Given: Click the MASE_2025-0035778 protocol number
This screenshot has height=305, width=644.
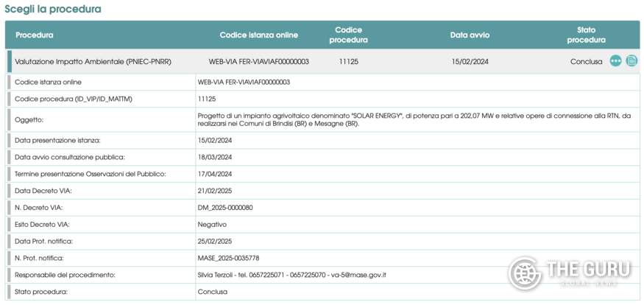Looking at the screenshot, I should [x=228, y=258].
